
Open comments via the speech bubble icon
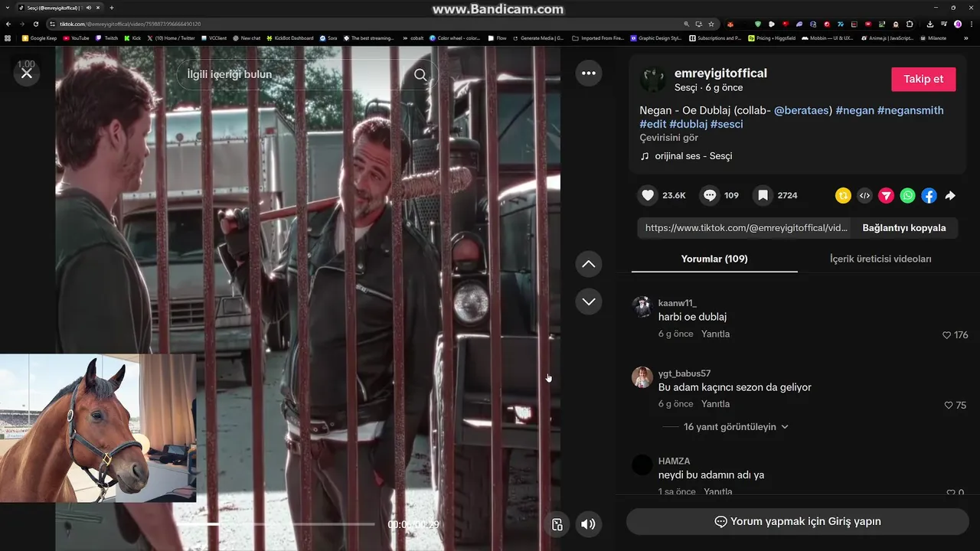tap(710, 195)
